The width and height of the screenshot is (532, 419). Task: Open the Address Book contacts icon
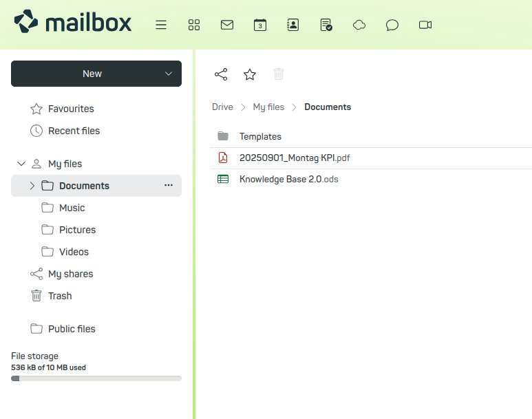coord(293,25)
